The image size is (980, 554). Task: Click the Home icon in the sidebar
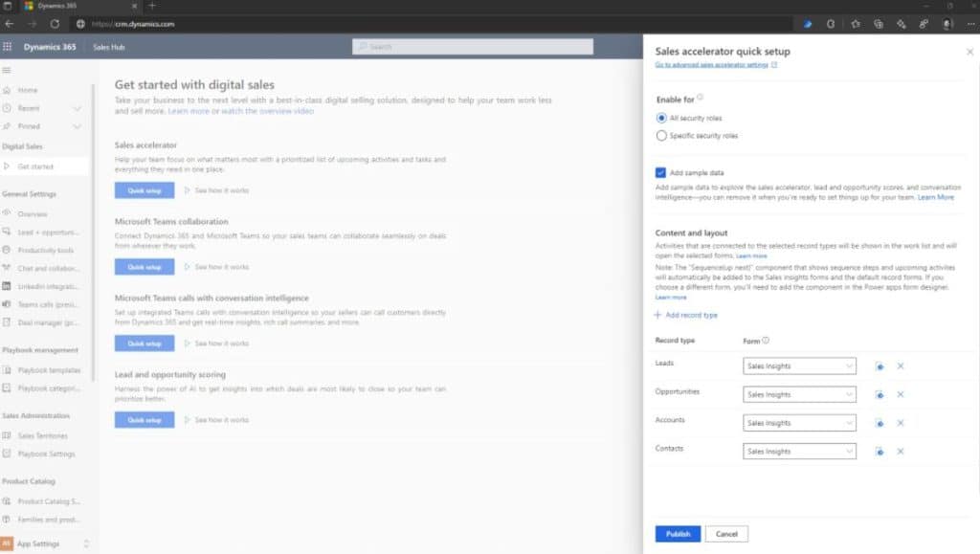coord(7,90)
